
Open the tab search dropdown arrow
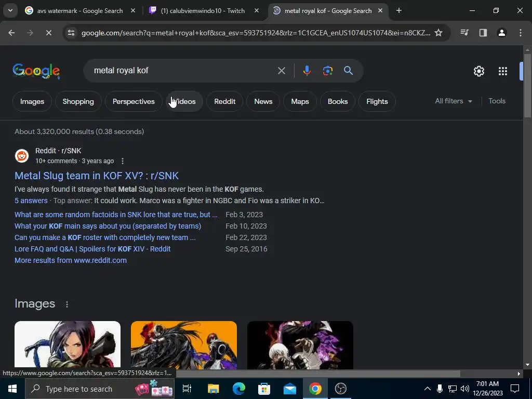tap(10, 10)
